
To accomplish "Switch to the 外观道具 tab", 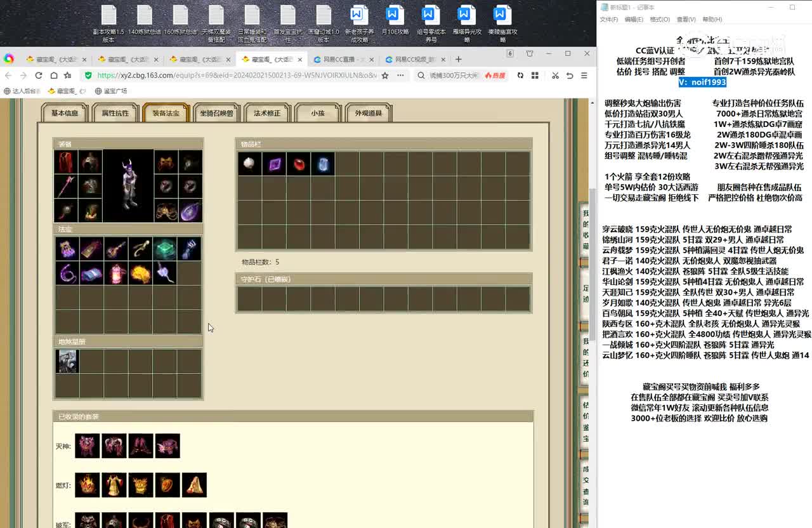I will 369,113.
